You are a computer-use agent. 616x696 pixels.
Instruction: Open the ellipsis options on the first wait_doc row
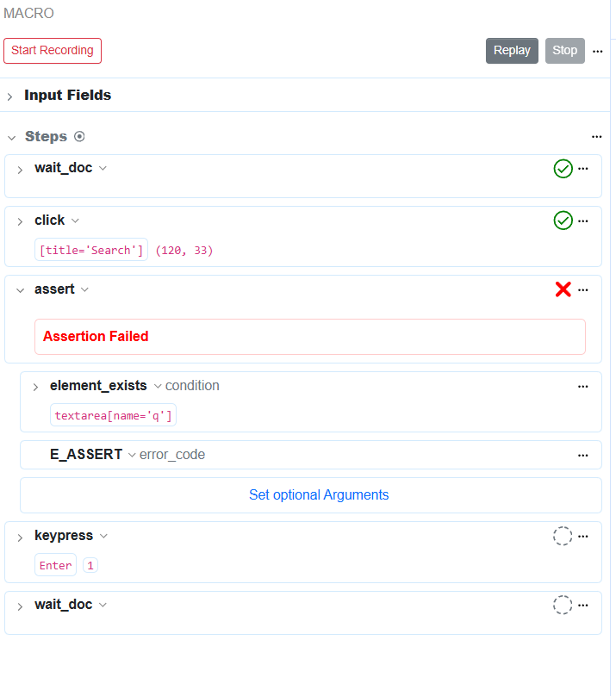[583, 169]
